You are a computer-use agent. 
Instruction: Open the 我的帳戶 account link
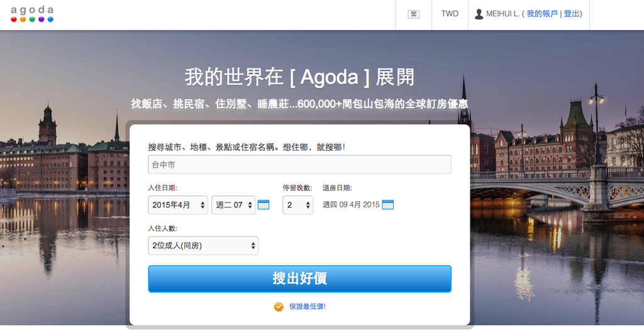pos(542,14)
